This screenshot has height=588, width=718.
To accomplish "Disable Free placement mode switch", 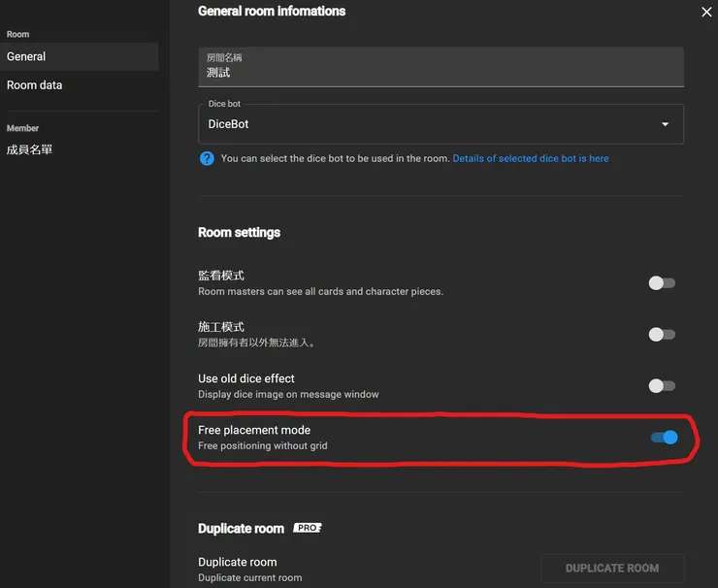I will tap(664, 438).
